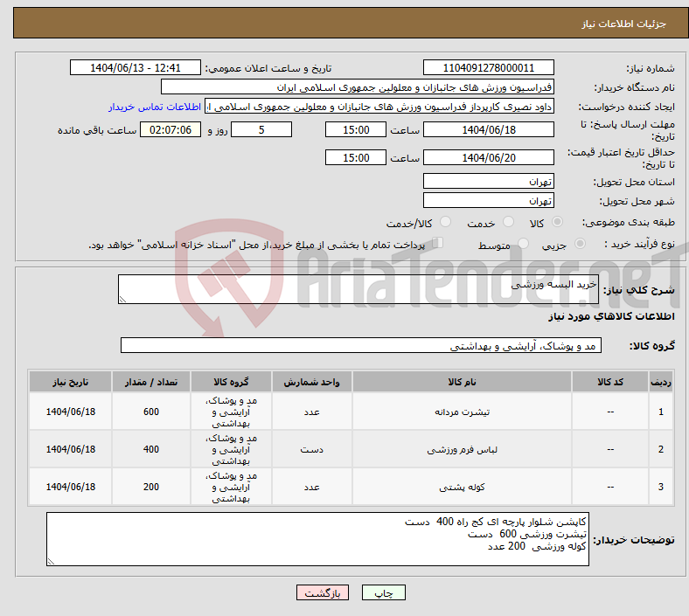Image resolution: width=689 pixels, height=616 pixels.
Task: Click the goods group field مد و پوشاک
Action: coord(361,345)
